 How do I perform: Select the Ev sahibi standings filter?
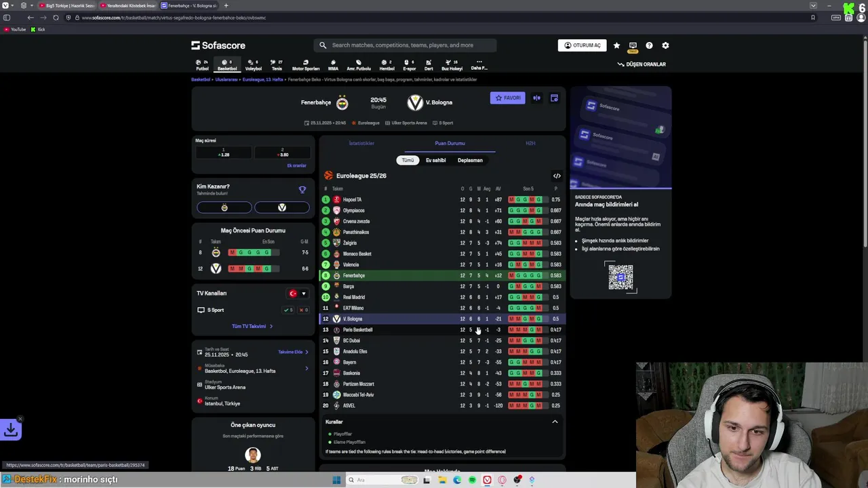pyautogui.click(x=436, y=161)
